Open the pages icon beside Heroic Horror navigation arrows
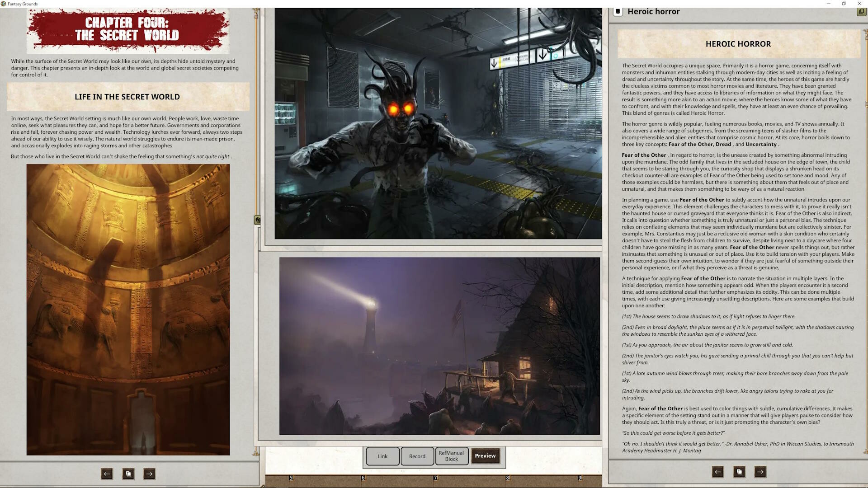The image size is (868, 488). pyautogui.click(x=739, y=472)
